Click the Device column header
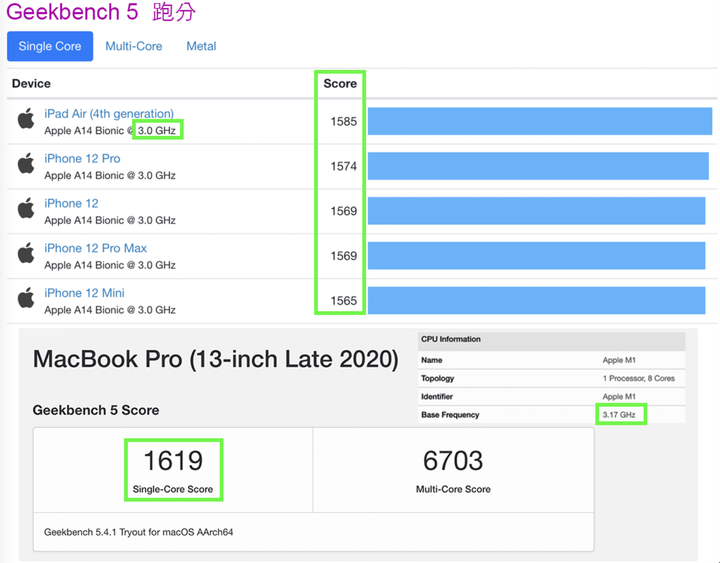The image size is (720, 563). (x=31, y=84)
